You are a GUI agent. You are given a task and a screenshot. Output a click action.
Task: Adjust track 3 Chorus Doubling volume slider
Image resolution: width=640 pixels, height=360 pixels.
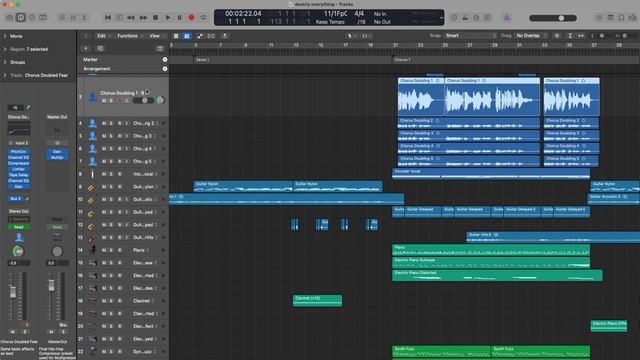coord(144,100)
